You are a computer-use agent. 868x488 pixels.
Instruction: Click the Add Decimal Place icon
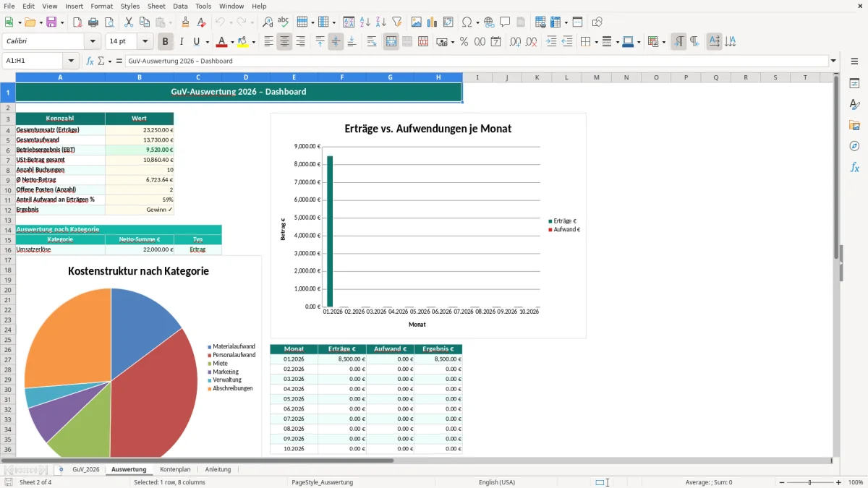515,42
